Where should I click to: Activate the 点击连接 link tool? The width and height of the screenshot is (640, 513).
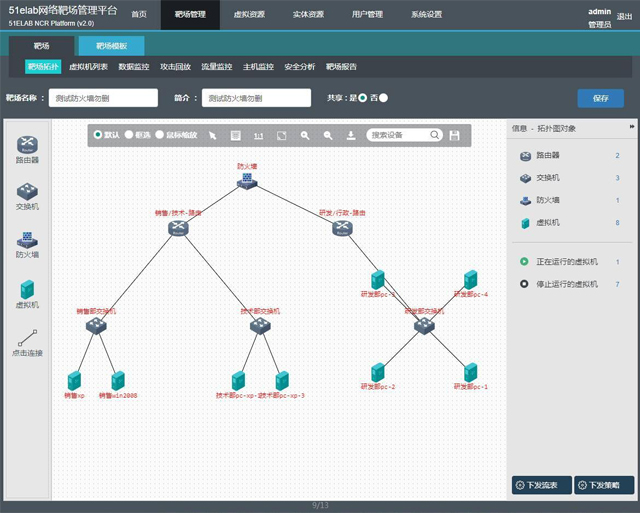27,338
